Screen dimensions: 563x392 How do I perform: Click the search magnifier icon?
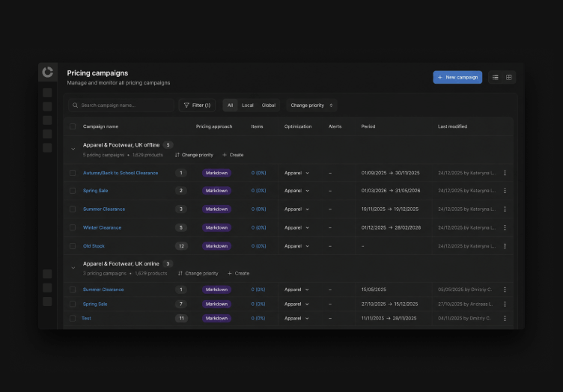pos(75,105)
